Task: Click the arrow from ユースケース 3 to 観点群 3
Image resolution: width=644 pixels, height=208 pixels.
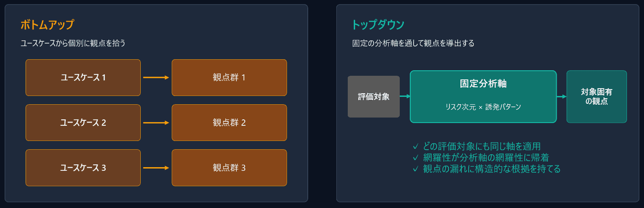Action: pyautogui.click(x=156, y=168)
